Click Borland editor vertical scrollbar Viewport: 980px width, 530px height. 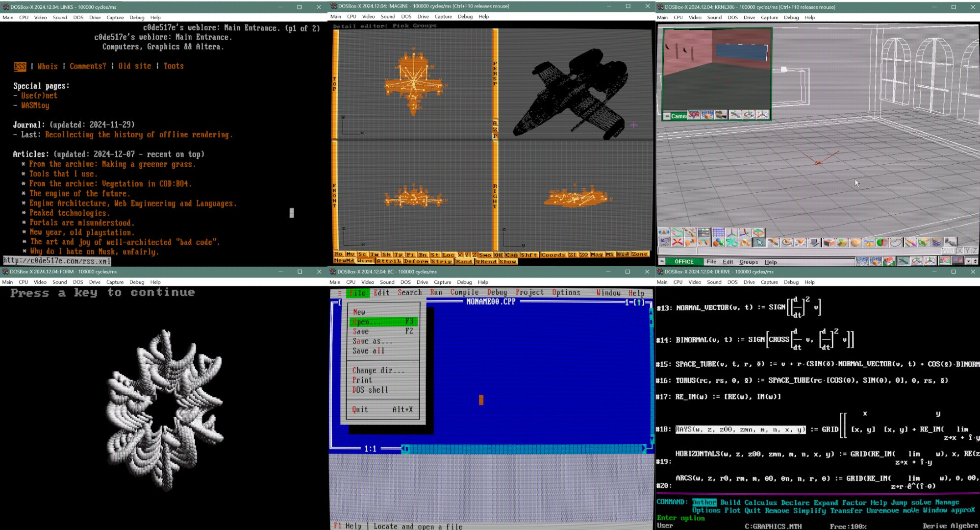coord(651,375)
